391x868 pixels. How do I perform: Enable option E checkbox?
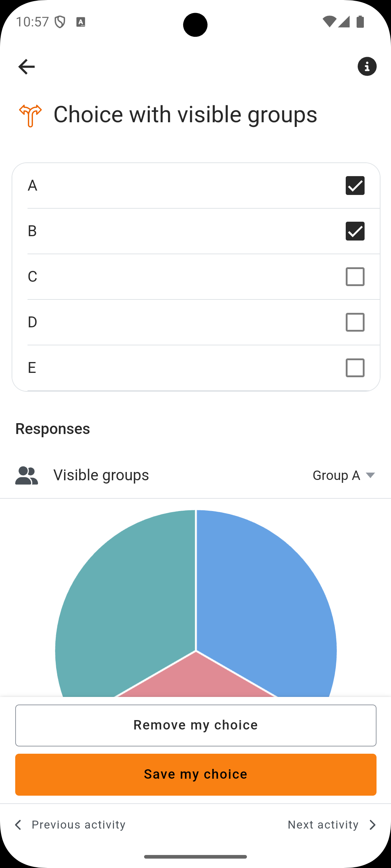[x=355, y=368]
